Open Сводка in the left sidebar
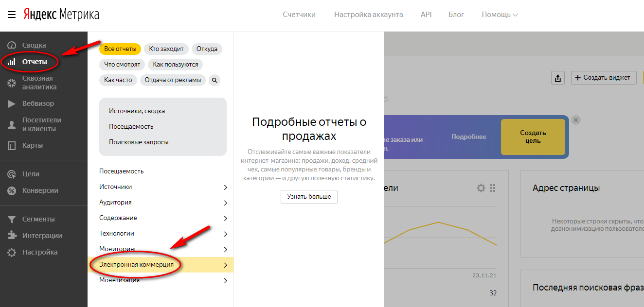The width and height of the screenshot is (644, 307). click(34, 45)
